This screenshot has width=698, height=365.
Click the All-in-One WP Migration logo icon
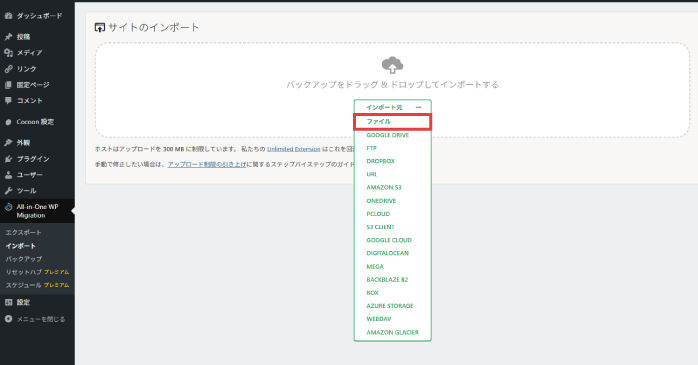coord(8,207)
